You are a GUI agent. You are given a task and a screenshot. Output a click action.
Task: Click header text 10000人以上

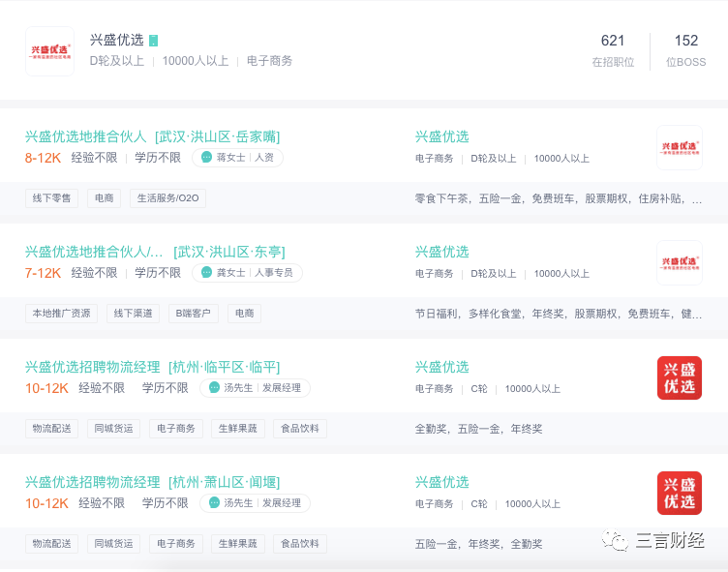point(196,61)
